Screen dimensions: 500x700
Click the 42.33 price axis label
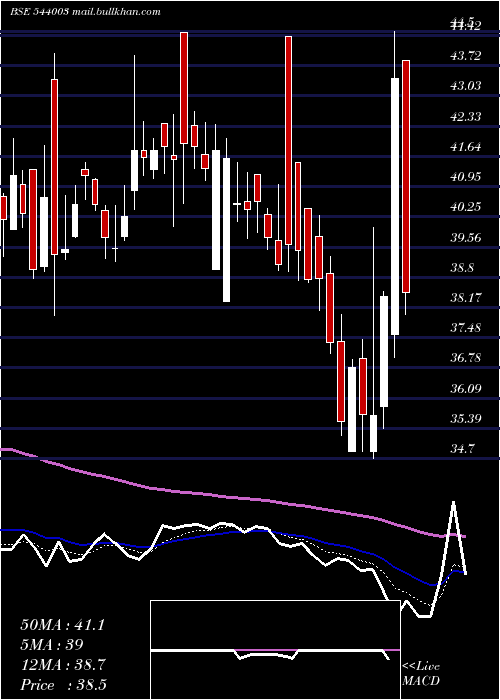pyautogui.click(x=466, y=117)
